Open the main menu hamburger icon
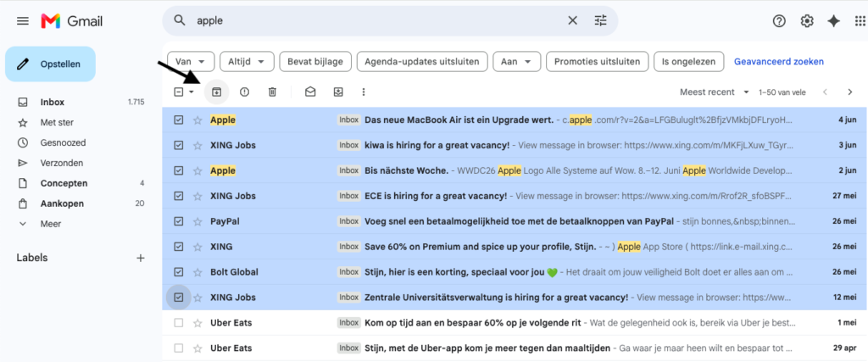The image size is (868, 362). tap(23, 21)
